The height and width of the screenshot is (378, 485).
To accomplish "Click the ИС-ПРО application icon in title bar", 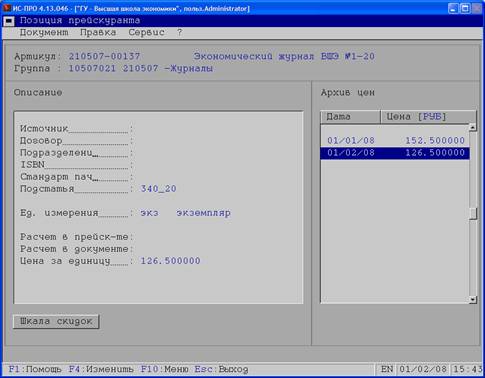I will pos(7,8).
